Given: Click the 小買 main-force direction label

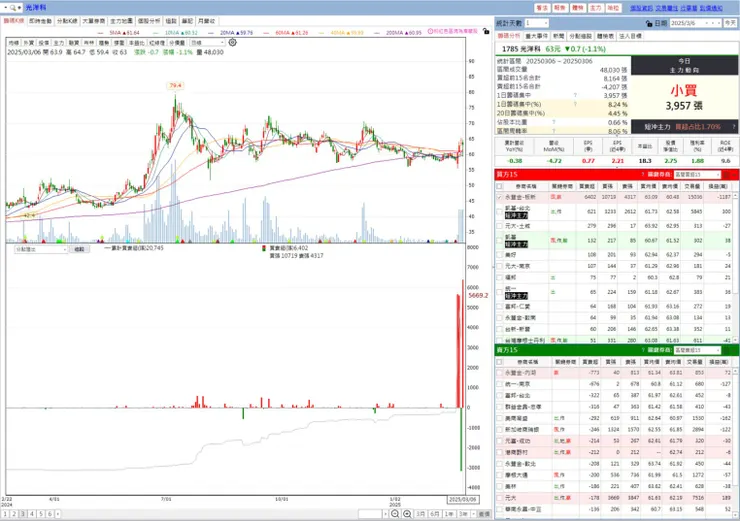Looking at the screenshot, I should (x=684, y=90).
